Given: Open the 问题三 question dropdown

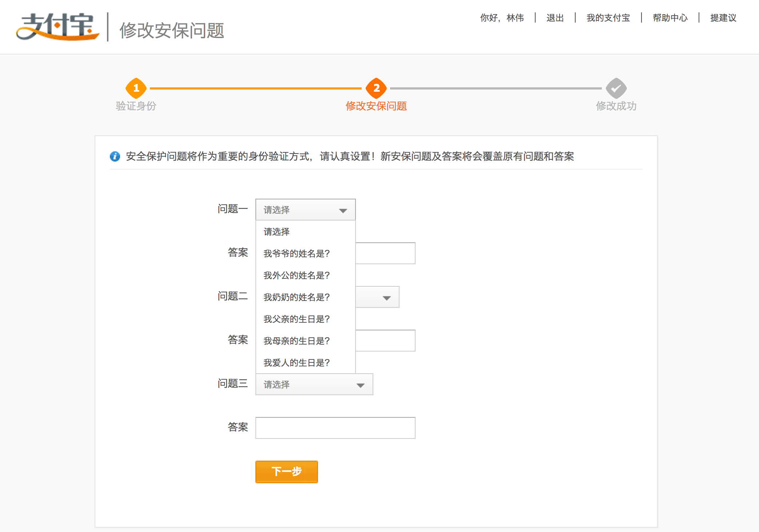Looking at the screenshot, I should tap(314, 385).
